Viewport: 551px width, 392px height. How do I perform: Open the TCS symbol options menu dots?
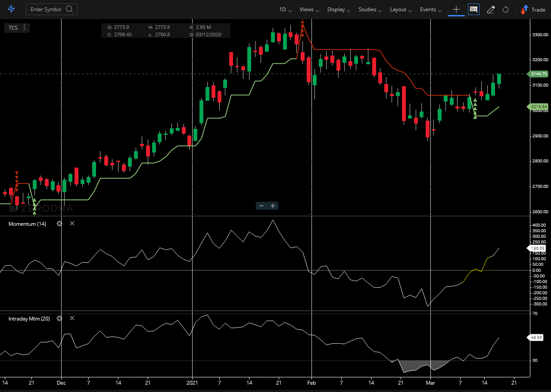point(25,27)
